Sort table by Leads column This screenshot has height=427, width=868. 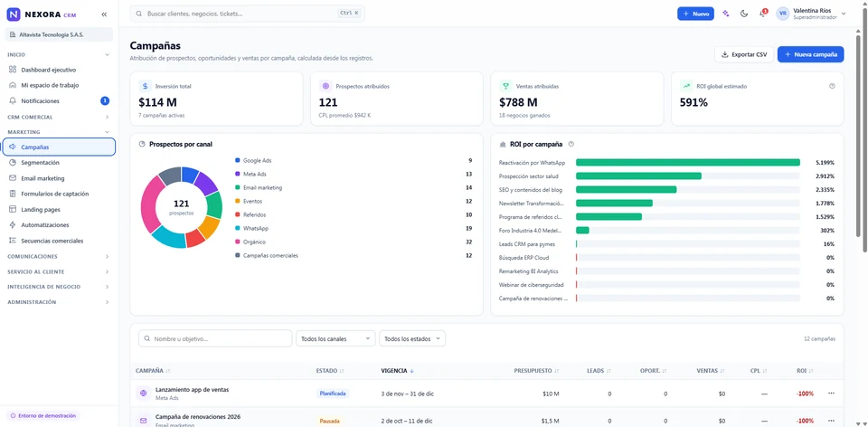click(x=609, y=371)
